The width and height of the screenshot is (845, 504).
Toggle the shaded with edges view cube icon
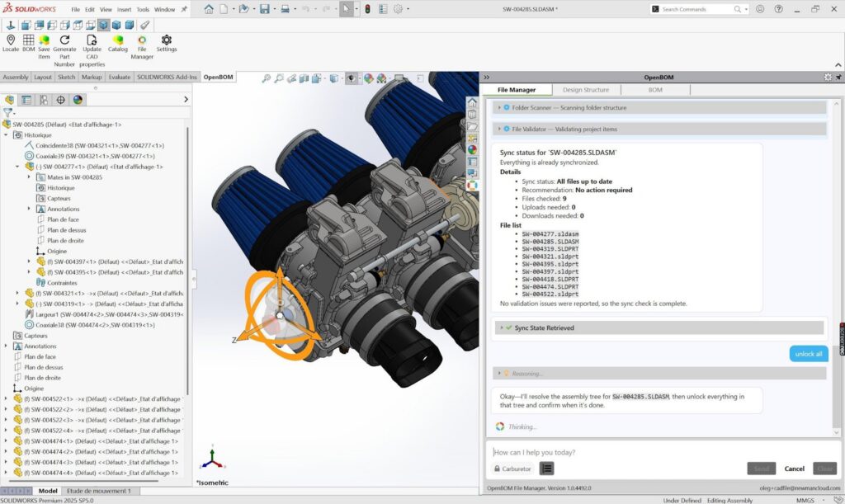(103, 25)
